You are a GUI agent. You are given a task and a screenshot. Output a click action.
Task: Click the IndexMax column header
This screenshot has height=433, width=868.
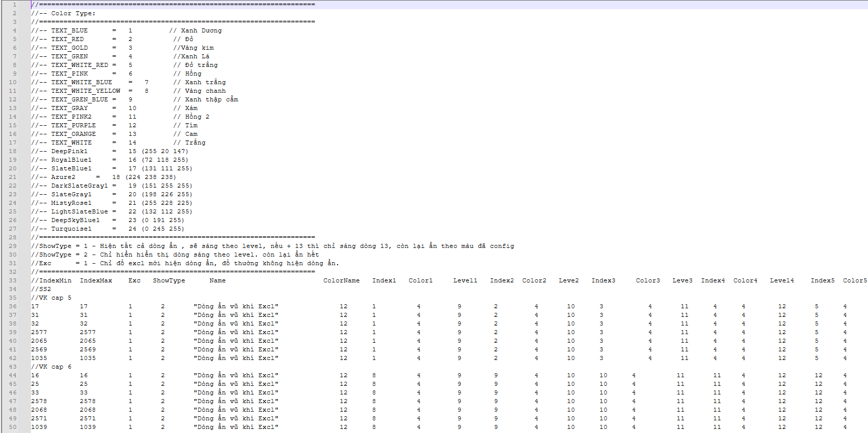pyautogui.click(x=96, y=280)
